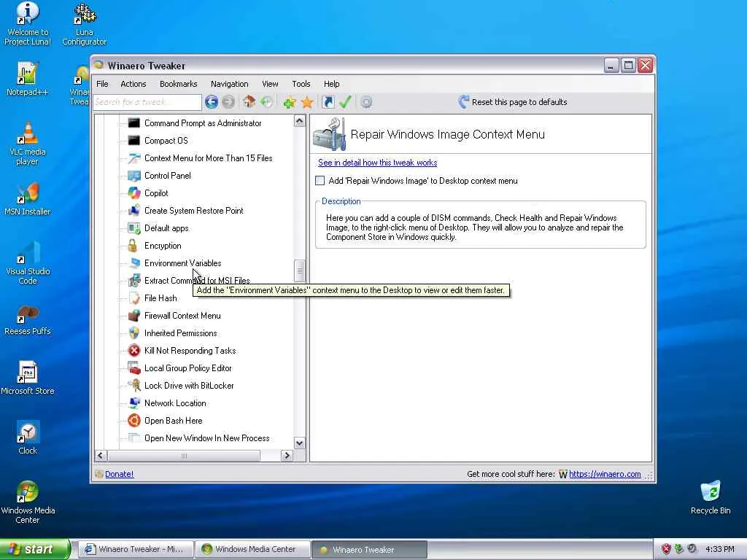747x560 pixels.
Task: Click the 4:33 PM taskbar clock
Action: click(720, 549)
